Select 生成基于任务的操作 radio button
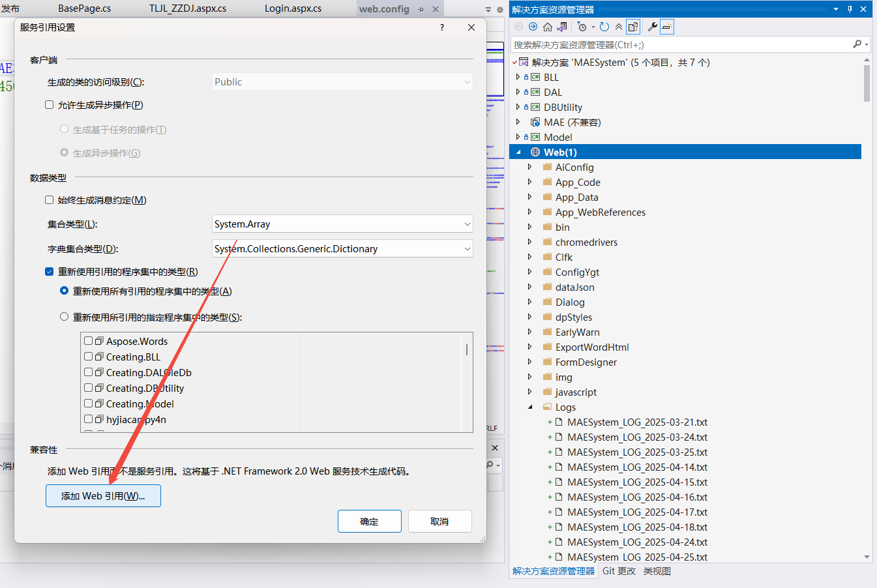This screenshot has width=877, height=588. (x=64, y=129)
